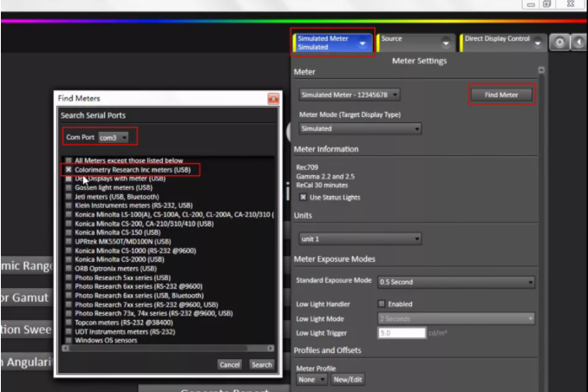Click meter list scroll left arrow

click(65, 349)
